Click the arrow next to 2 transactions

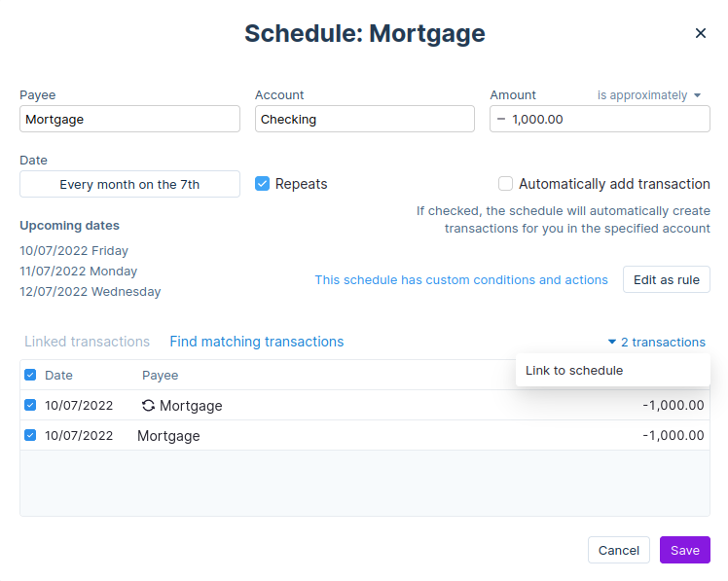(612, 343)
